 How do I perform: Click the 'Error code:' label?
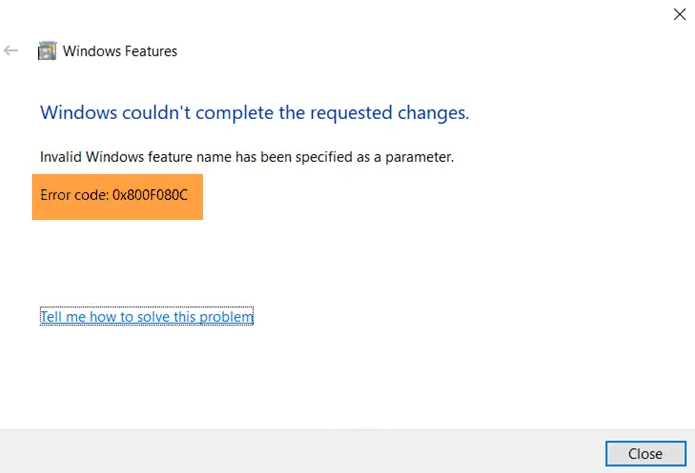[74, 193]
